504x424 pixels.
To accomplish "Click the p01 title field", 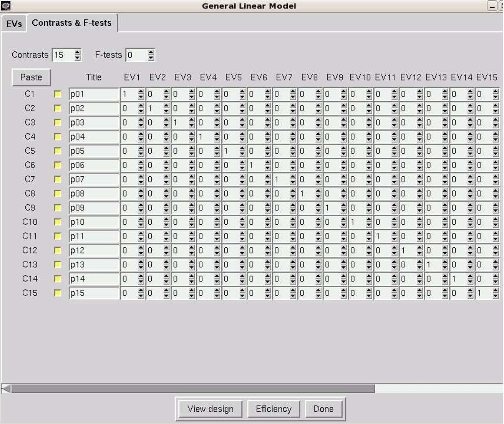I will pyautogui.click(x=94, y=94).
